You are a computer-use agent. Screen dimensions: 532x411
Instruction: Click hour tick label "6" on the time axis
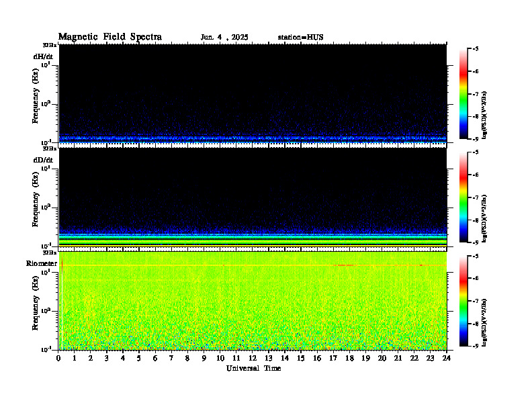155,358
